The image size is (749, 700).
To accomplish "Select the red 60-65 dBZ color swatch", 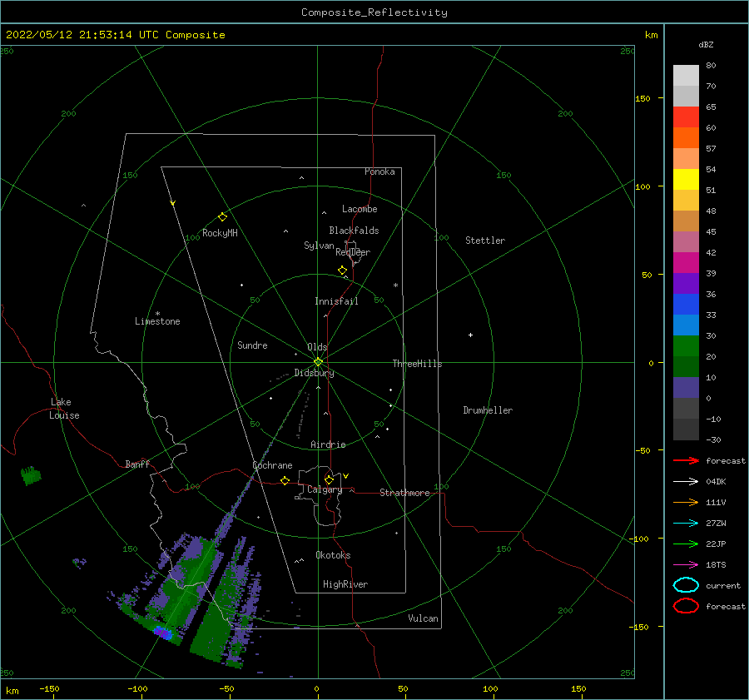I will point(686,117).
